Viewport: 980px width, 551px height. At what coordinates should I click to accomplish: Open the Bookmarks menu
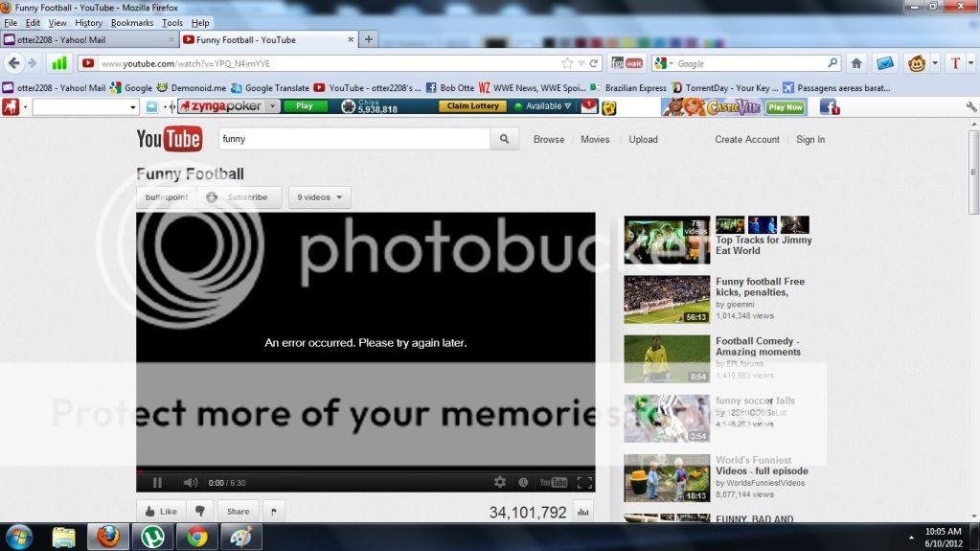(x=131, y=22)
